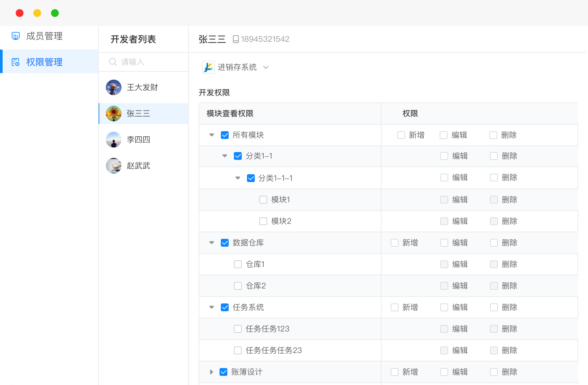Collapse the 所有模块 tree node
Viewport: 588px width, 385px height.
(212, 135)
